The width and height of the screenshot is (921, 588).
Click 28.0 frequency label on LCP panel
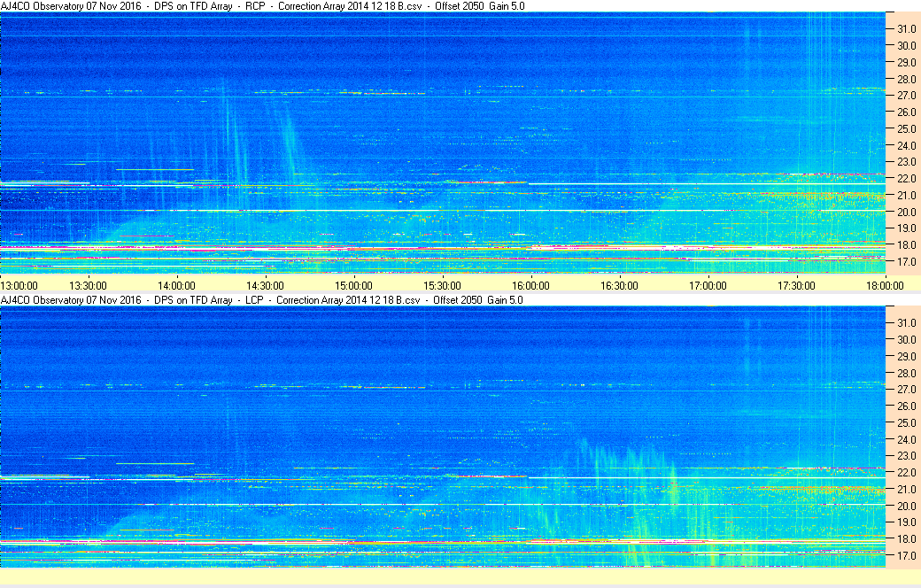pyautogui.click(x=906, y=373)
